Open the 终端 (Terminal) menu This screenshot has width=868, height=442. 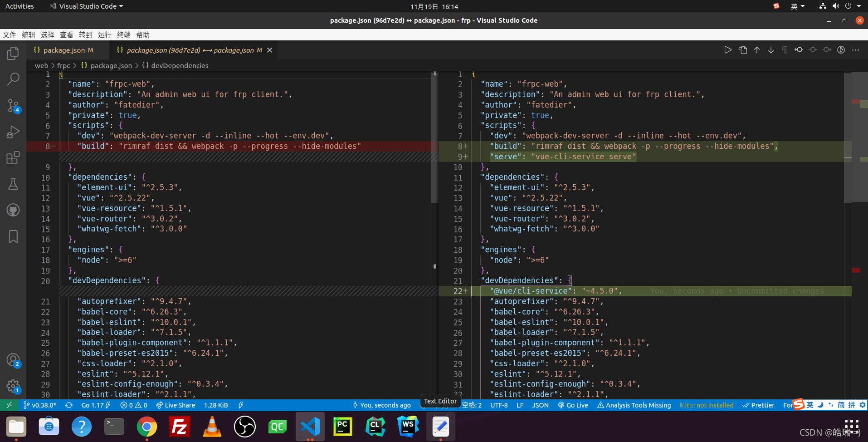click(x=124, y=35)
